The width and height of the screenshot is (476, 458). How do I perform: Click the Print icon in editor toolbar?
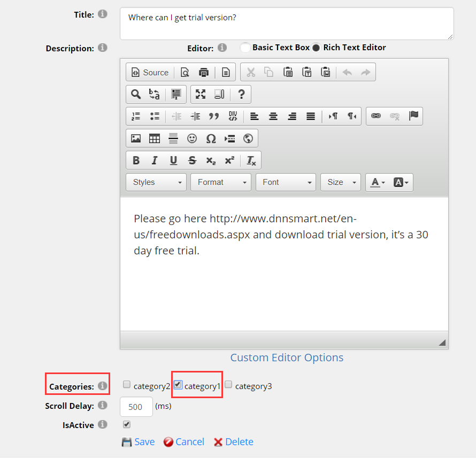coord(203,73)
